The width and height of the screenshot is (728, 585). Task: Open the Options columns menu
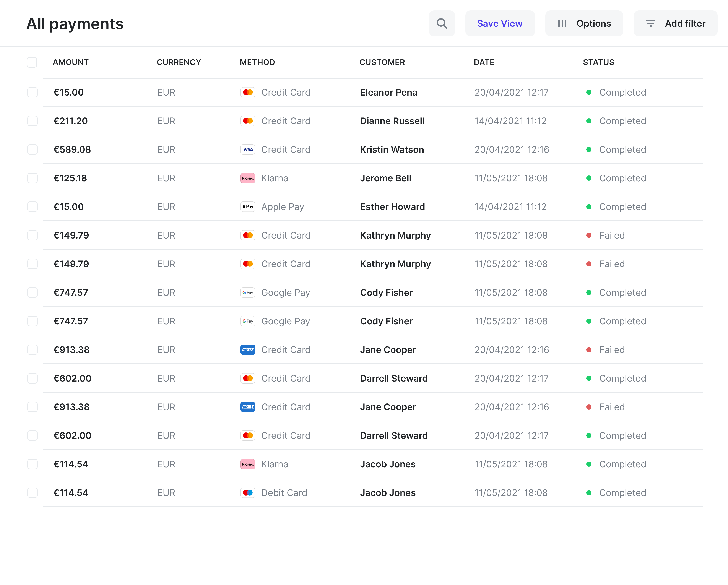click(x=584, y=23)
